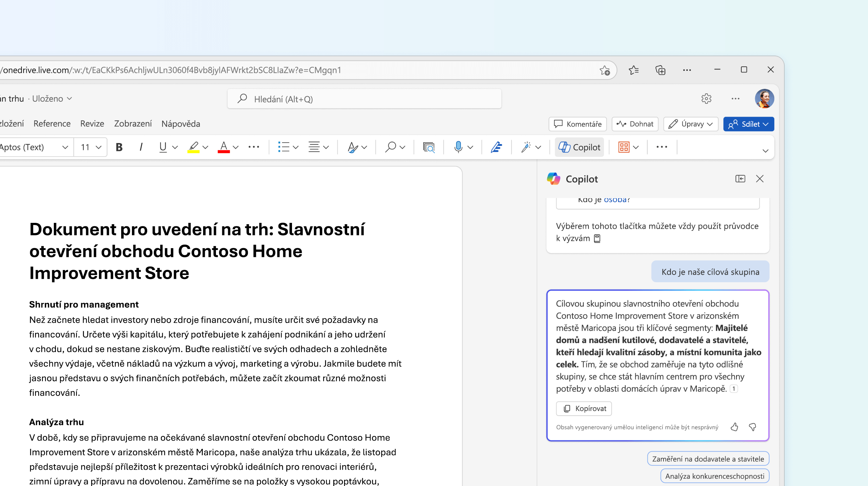Expand Copilot pane layout icon
The width and height of the screenshot is (868, 486).
click(740, 179)
